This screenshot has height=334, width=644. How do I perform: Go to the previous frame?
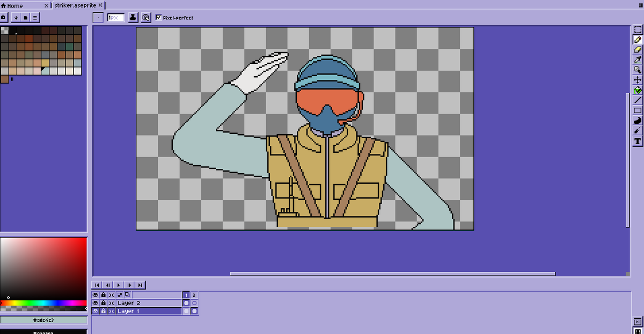tap(108, 285)
